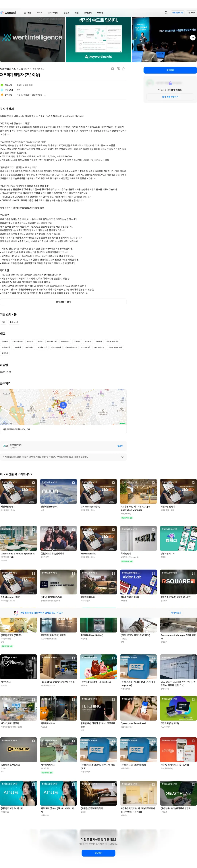Expand the disclaimer notice chevron below company box
The height and width of the screenshot is (868, 197).
[122, 457]
